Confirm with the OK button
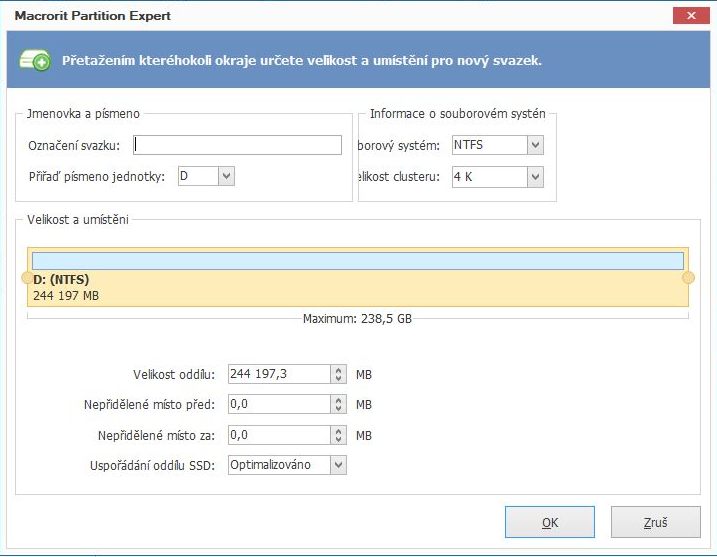 point(549,522)
